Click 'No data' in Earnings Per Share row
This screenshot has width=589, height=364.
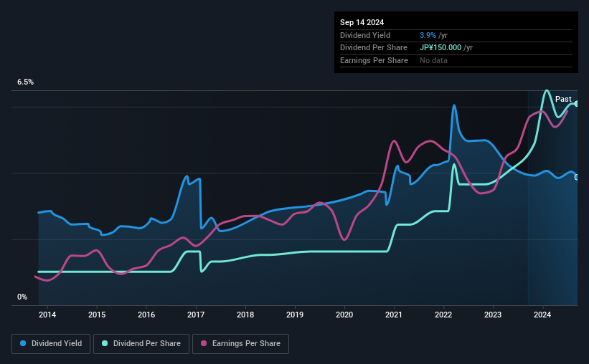433,60
